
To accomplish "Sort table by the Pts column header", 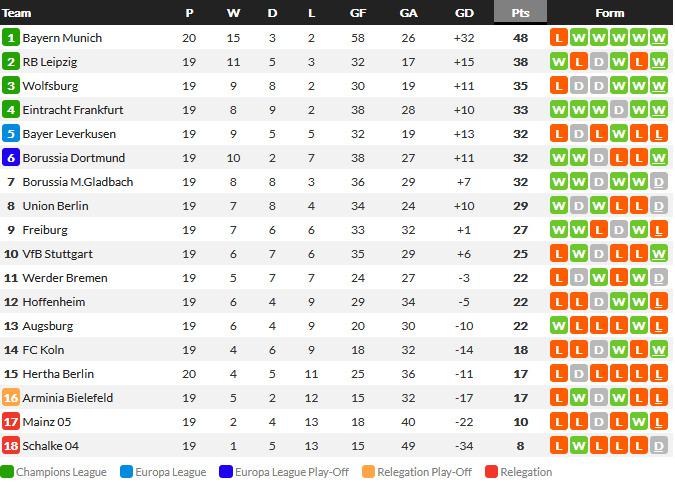I will (520, 12).
